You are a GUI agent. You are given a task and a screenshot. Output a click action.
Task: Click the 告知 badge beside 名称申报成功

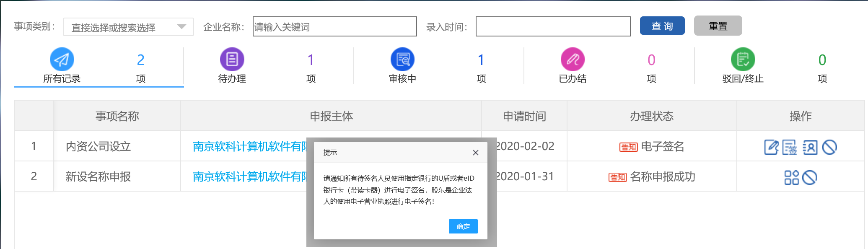pos(618,177)
